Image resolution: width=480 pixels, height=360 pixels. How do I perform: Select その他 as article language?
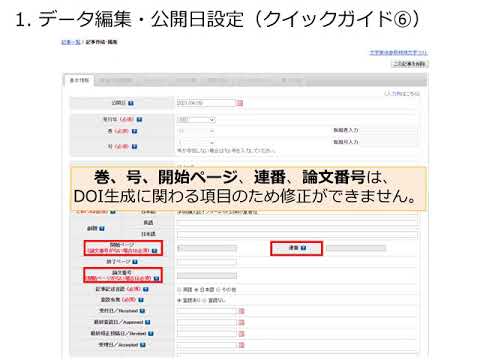(218, 290)
